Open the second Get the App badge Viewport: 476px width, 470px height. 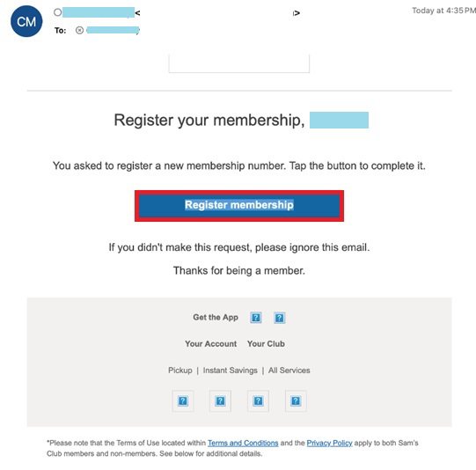click(279, 318)
